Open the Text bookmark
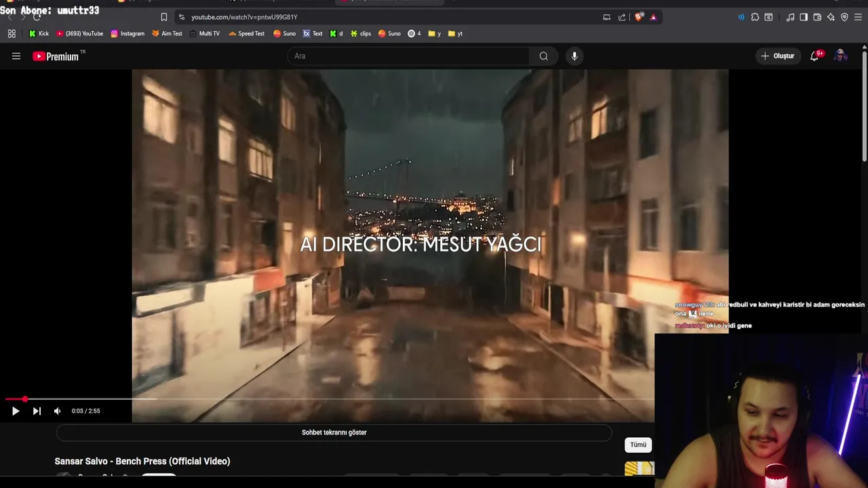This screenshot has width=868, height=488. click(313, 33)
